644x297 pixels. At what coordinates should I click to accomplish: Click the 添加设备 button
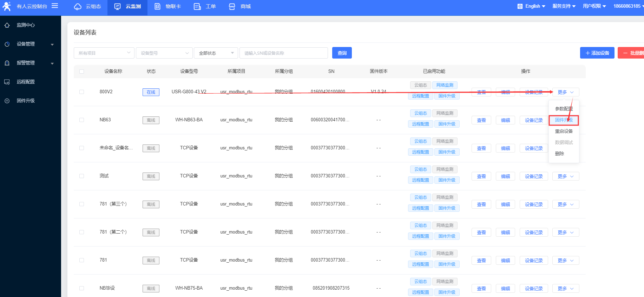pos(597,53)
